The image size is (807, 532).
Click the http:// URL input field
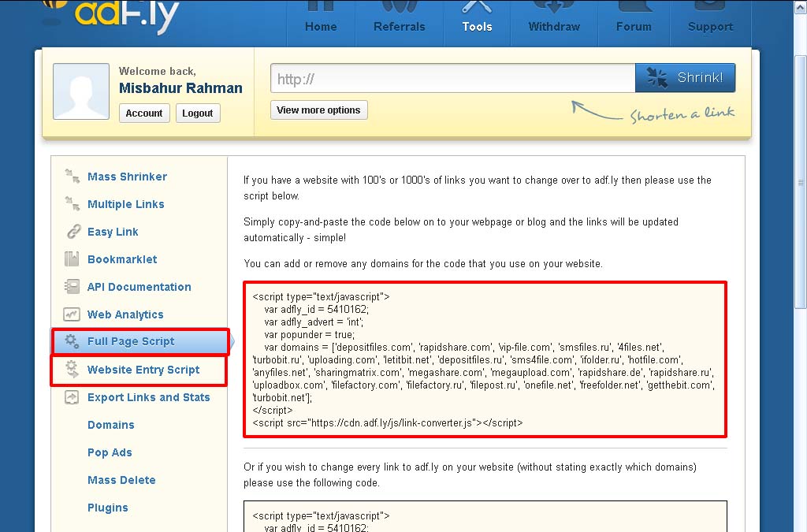pos(452,79)
